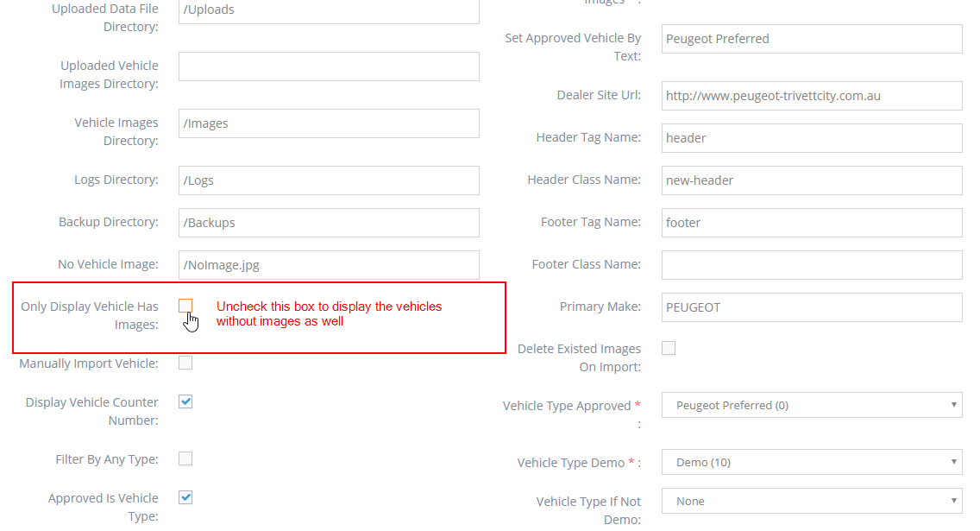Click Uploaded Data File Directory field
Image resolution: width=980 pixels, height=531 pixels.
[329, 10]
